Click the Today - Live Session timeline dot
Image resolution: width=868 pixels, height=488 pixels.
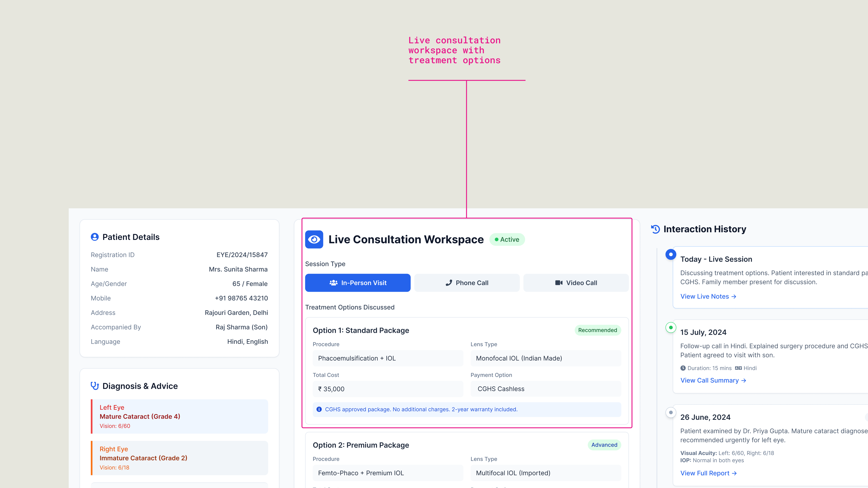coord(671,254)
